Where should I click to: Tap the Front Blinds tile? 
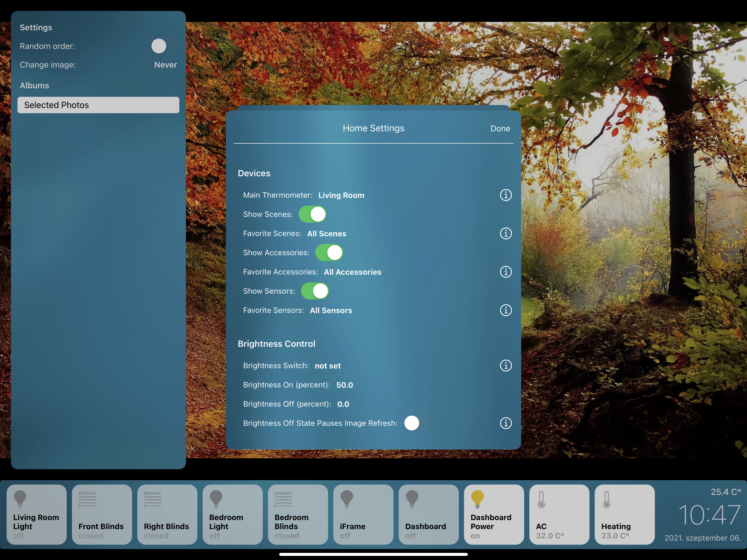coord(102,514)
